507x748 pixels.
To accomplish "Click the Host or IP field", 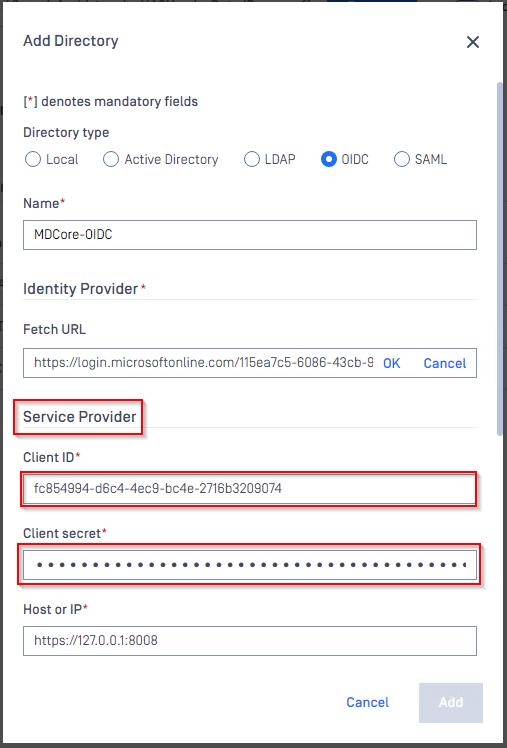I will (250, 641).
